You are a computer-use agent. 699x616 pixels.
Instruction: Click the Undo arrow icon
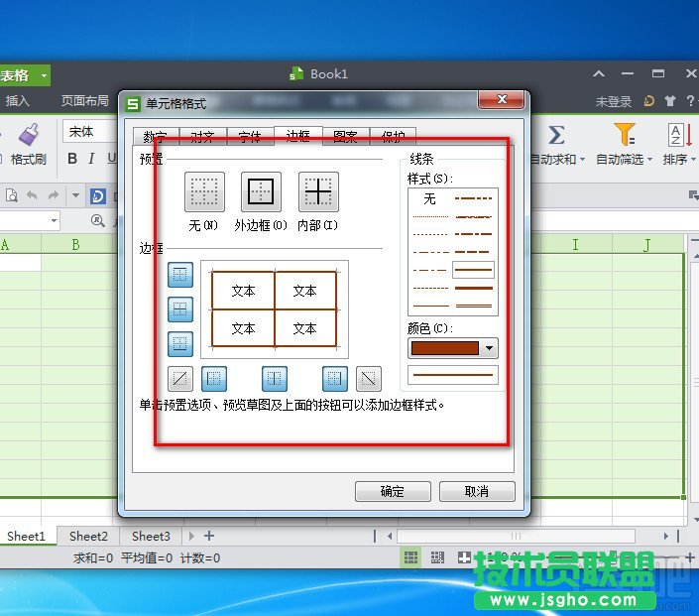pyautogui.click(x=32, y=195)
